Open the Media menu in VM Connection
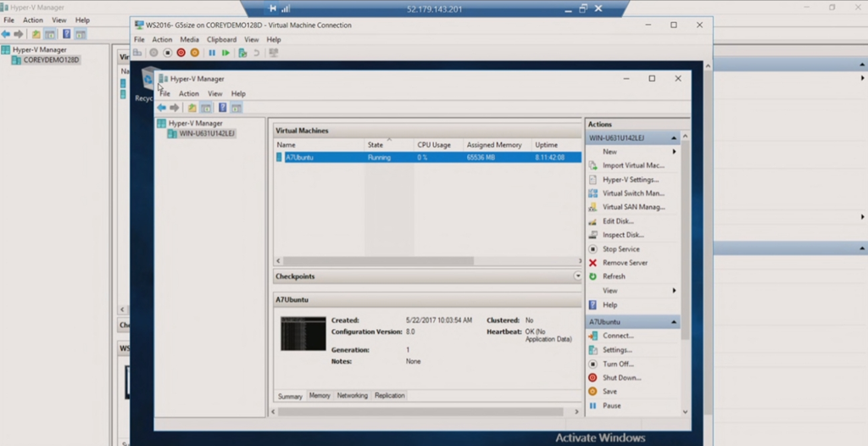The width and height of the screenshot is (868, 446). 189,40
